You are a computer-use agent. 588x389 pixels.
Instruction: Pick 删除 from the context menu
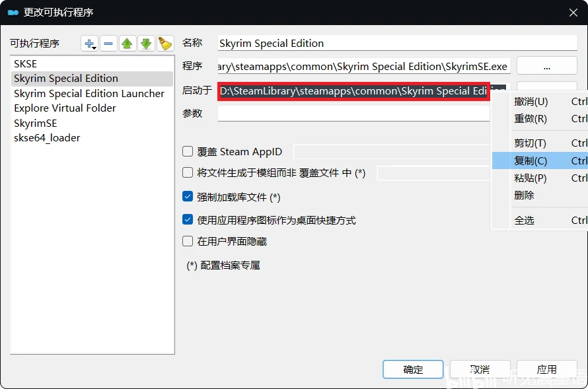point(540,195)
